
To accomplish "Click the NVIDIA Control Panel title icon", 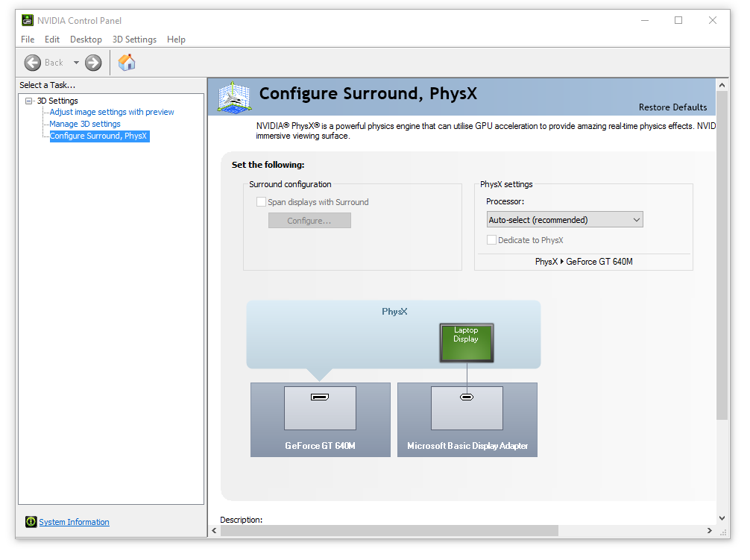I will (28, 20).
